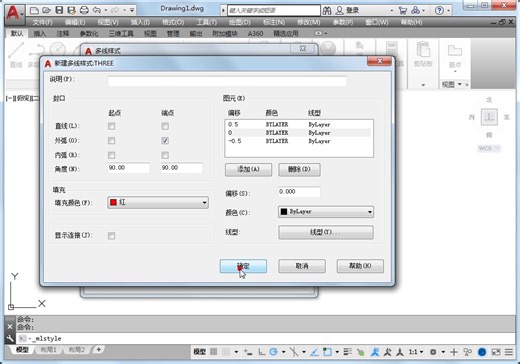The height and width of the screenshot is (364, 520).
Task: Toggle the grid display icon in status bar
Action: [214, 352]
